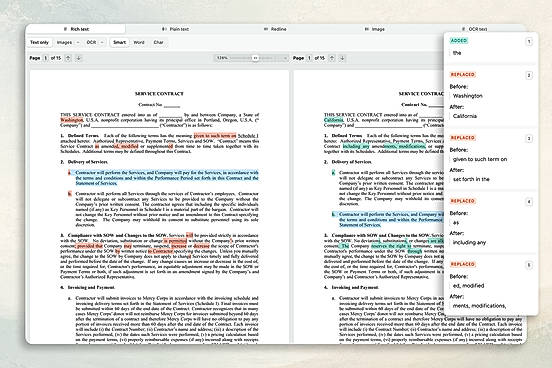Click the 'California' after text in changes list
The image size is (552, 368).
[x=465, y=116]
